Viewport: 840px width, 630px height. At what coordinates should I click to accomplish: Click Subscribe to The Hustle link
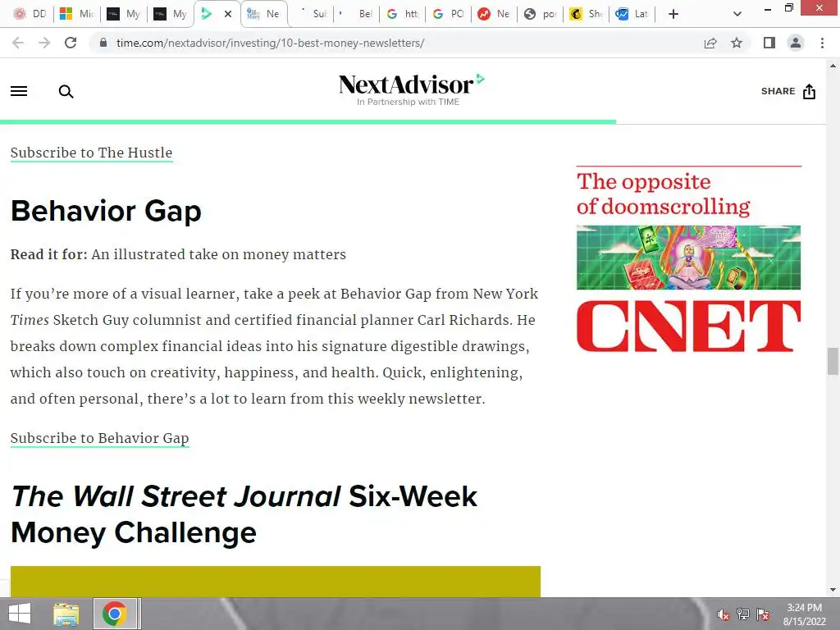tap(92, 153)
